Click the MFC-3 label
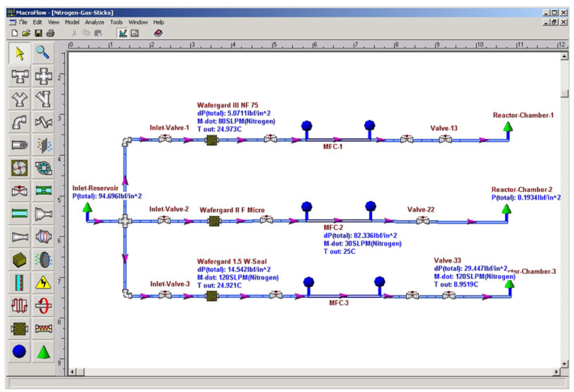The width and height of the screenshot is (574, 392). [339, 303]
